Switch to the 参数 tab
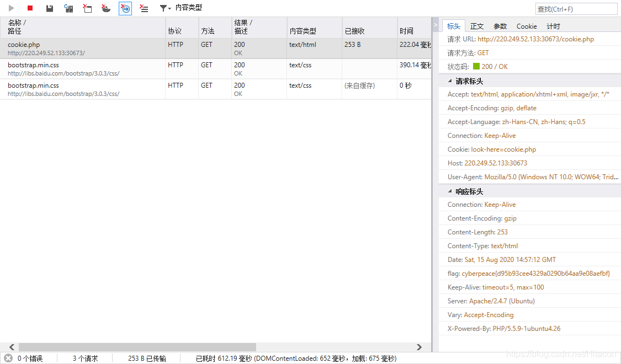621x364 pixels. coord(500,26)
